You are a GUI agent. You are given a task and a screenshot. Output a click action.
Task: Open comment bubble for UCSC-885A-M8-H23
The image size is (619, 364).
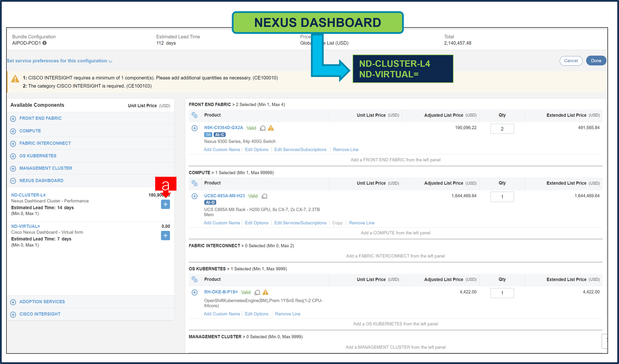tap(264, 196)
